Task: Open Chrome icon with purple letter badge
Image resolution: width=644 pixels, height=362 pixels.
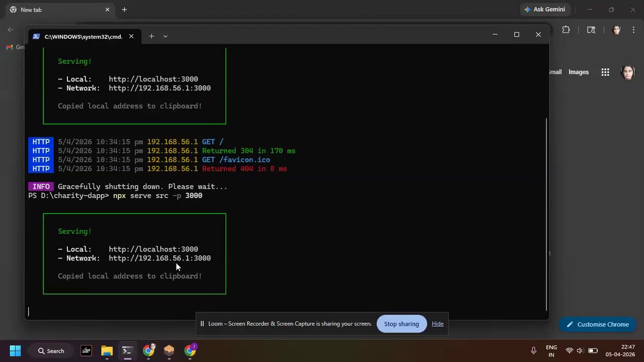Action: tap(190, 350)
